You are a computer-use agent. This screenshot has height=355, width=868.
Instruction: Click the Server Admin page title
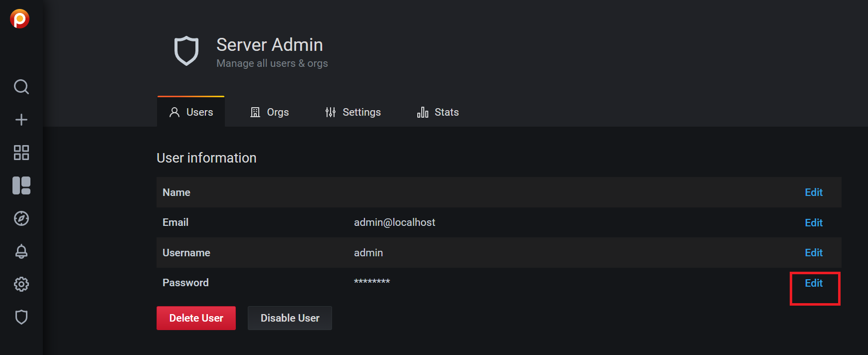pos(270,45)
